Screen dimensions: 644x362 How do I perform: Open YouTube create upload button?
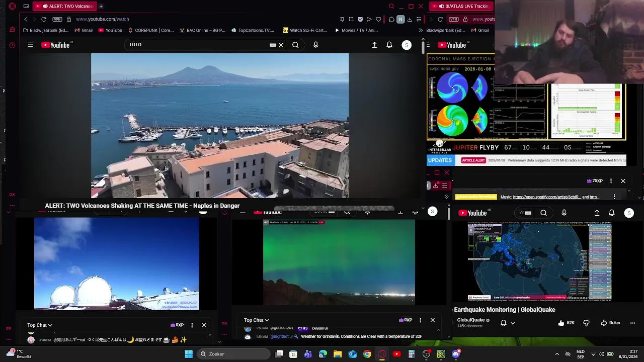click(x=374, y=45)
